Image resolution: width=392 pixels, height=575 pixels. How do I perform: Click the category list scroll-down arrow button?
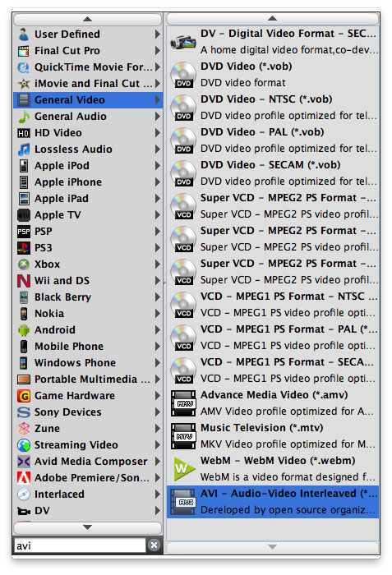point(87,527)
